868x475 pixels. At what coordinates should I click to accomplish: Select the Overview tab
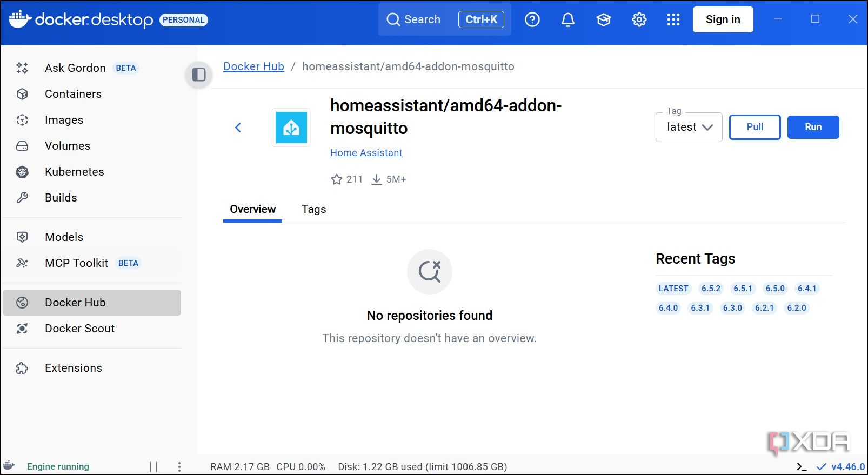point(252,209)
